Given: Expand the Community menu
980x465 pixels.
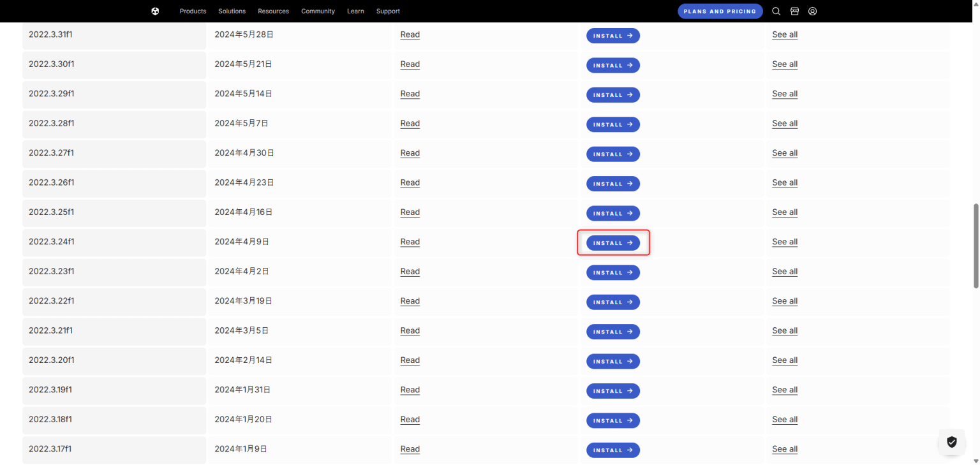Looking at the screenshot, I should 318,11.
